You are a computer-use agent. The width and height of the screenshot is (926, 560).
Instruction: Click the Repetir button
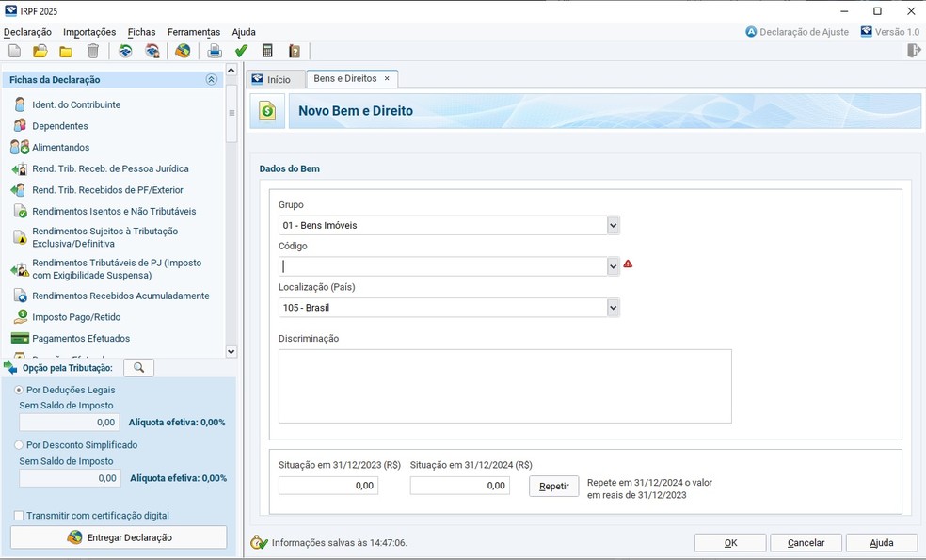pyautogui.click(x=554, y=487)
